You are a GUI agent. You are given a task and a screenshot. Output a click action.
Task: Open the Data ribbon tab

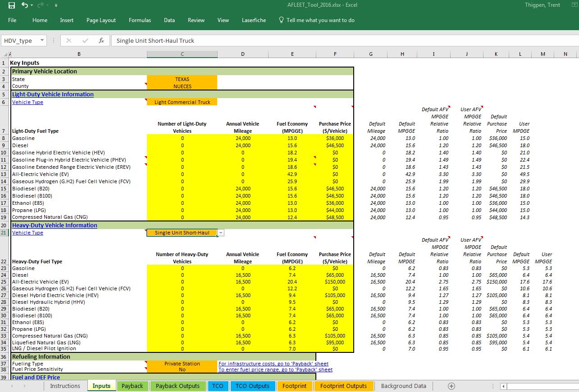pos(169,20)
